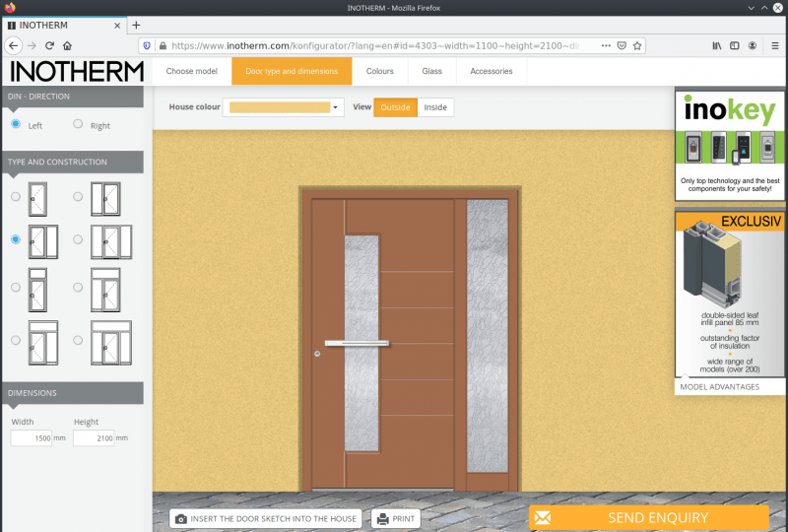
Task: Switch to the Colours tab
Action: point(380,71)
